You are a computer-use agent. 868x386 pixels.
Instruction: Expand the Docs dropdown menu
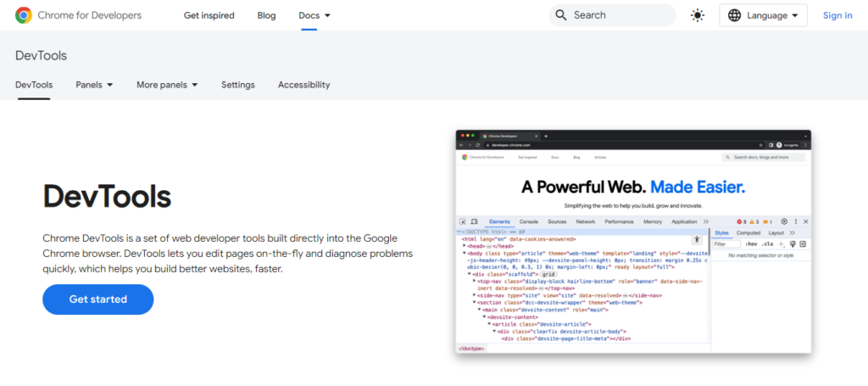[314, 15]
